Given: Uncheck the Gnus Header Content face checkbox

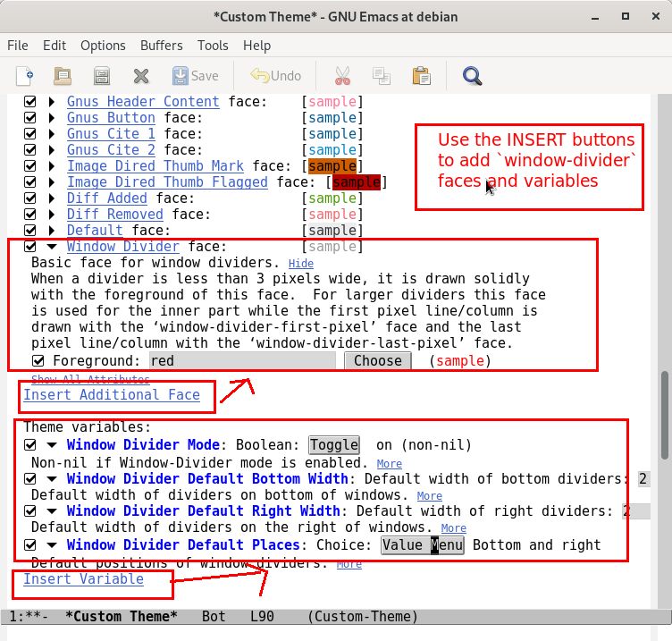Looking at the screenshot, I should tap(30, 102).
